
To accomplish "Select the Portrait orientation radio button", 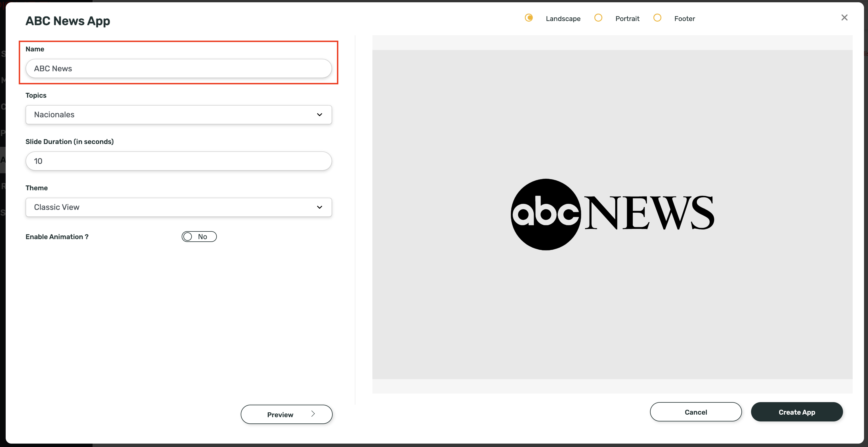I will tap(598, 18).
